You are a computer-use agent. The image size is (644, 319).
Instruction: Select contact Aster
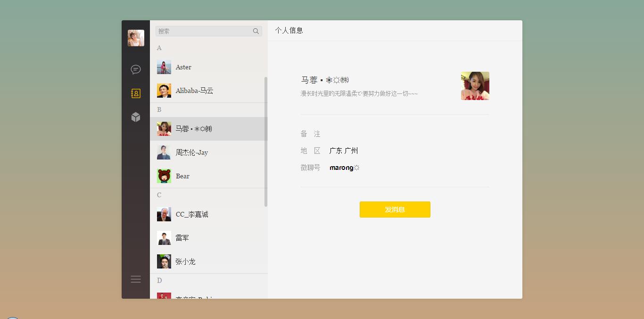(x=208, y=67)
